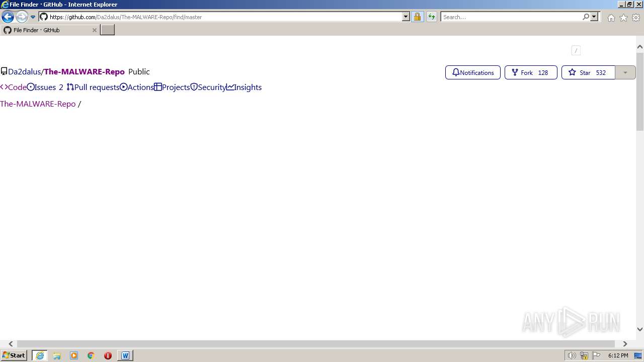Open the recent pages dropdown arrow
Screen dimensions: 644x362
[x=33, y=17]
